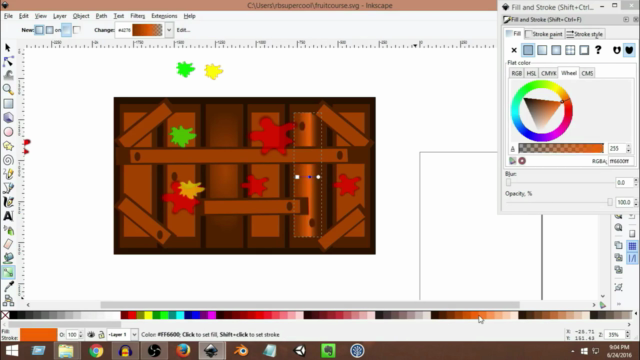Switch to HSL color tab
This screenshot has height=360, width=640.
[x=531, y=73]
